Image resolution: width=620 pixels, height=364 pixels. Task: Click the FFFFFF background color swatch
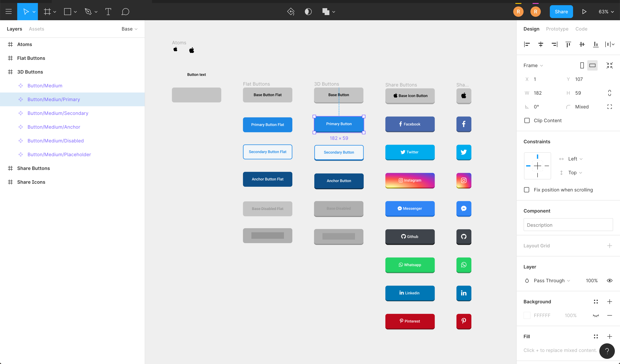point(527,315)
